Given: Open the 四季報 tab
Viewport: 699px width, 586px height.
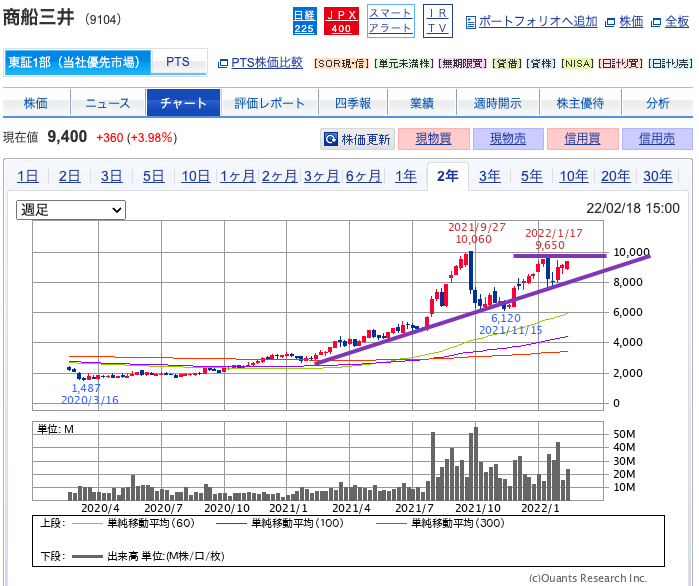Looking at the screenshot, I should tap(353, 103).
